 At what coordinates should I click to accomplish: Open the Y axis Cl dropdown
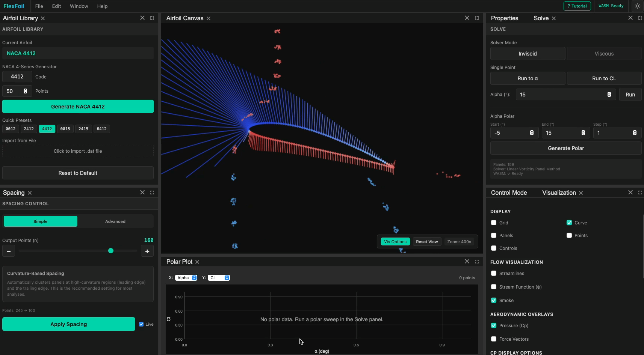[219, 278]
